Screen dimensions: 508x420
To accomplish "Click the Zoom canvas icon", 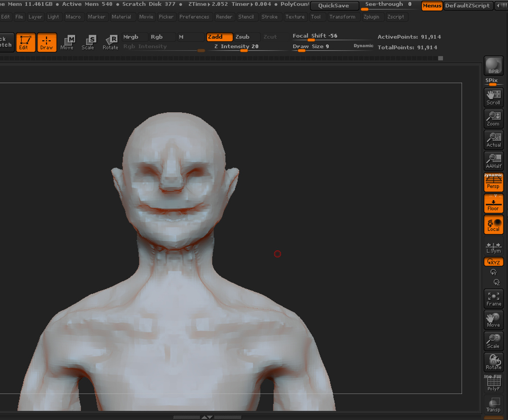I will pos(493,119).
